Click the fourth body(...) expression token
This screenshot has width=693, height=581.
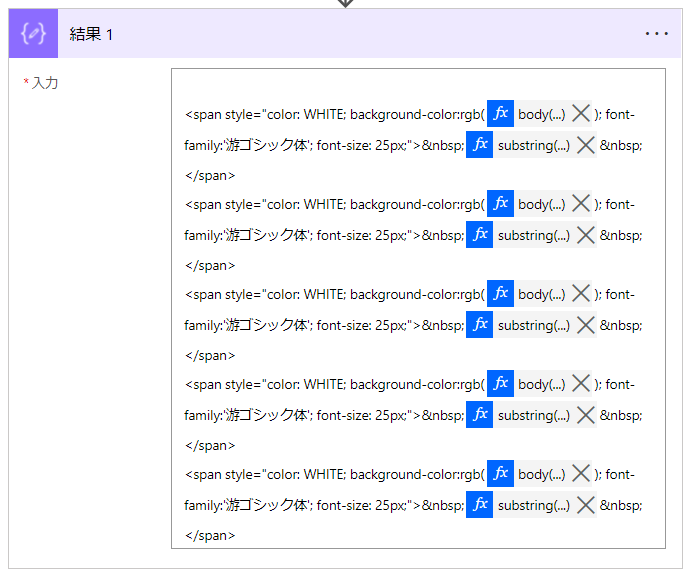[541, 384]
